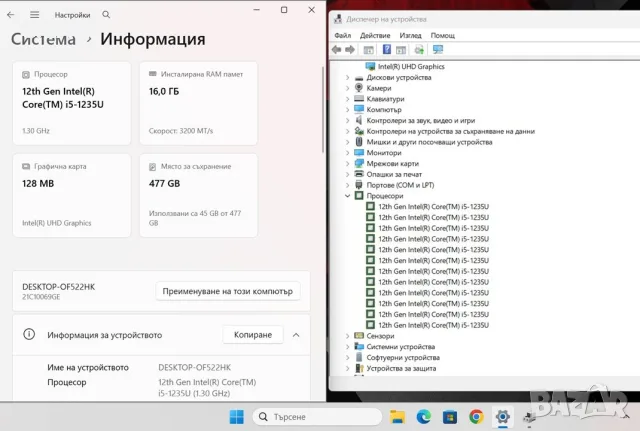This screenshot has height=431, width=640.
Task: Select Сензори category
Action: 380,336
